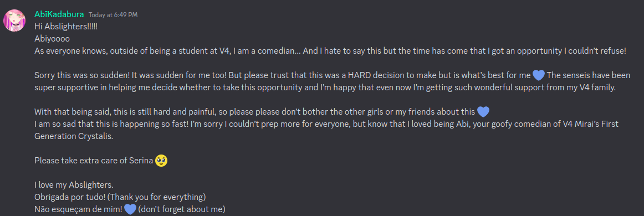Open AbīKadabura's pink-haired profile avatar
Screen dimensions: 644x216
pyautogui.click(x=14, y=20)
